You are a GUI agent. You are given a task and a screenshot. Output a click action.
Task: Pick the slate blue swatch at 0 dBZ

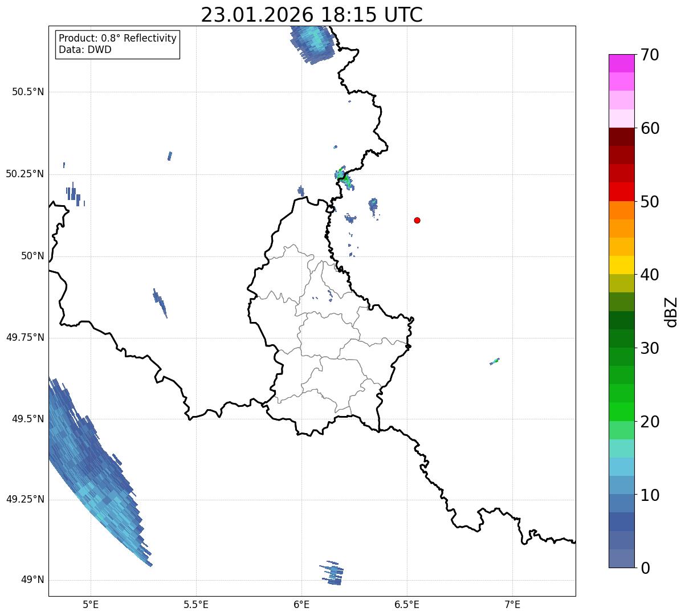[x=621, y=558]
